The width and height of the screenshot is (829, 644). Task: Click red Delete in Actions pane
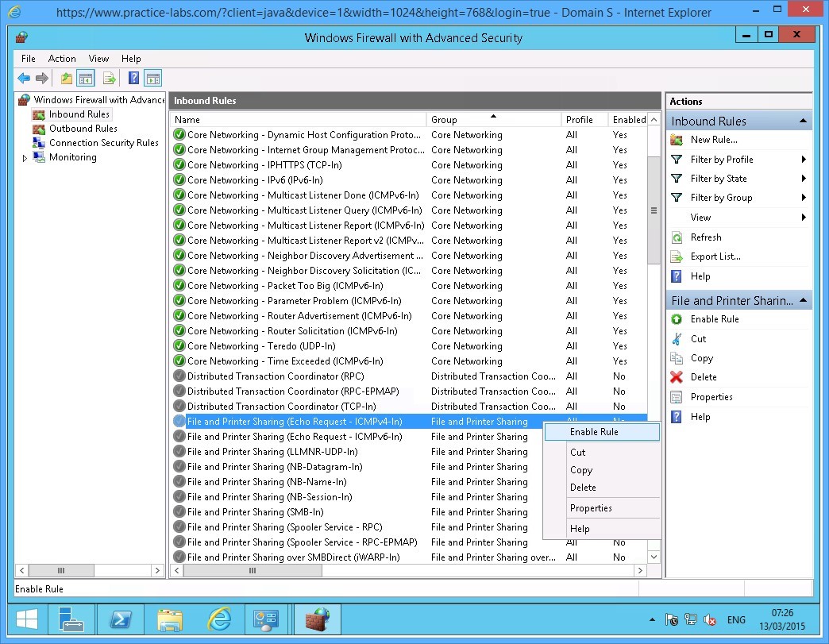pos(703,377)
